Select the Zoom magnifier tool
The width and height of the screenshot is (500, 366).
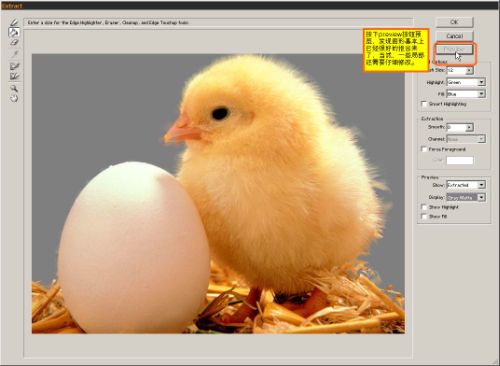(x=14, y=88)
